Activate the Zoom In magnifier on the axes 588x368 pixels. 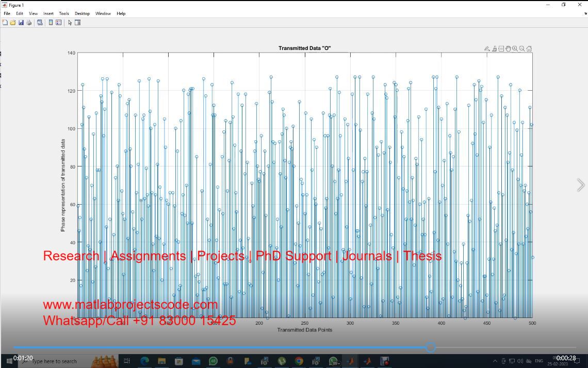click(x=515, y=48)
